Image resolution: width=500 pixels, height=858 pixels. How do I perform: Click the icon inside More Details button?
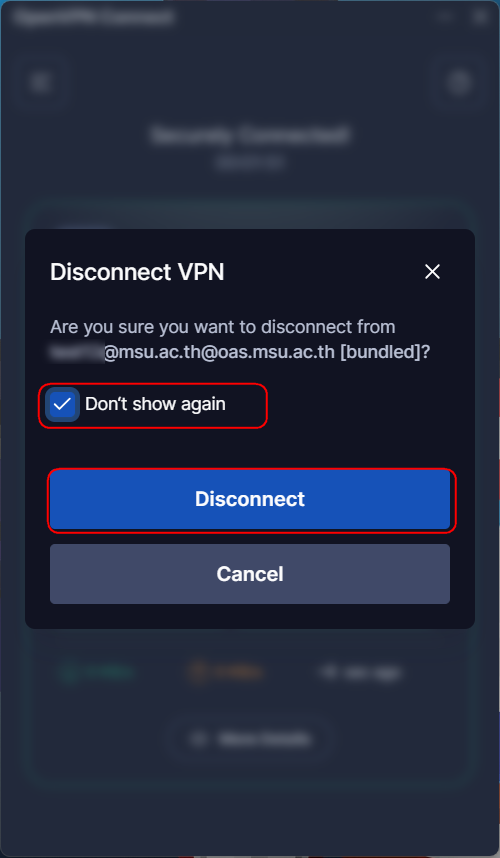(x=199, y=739)
